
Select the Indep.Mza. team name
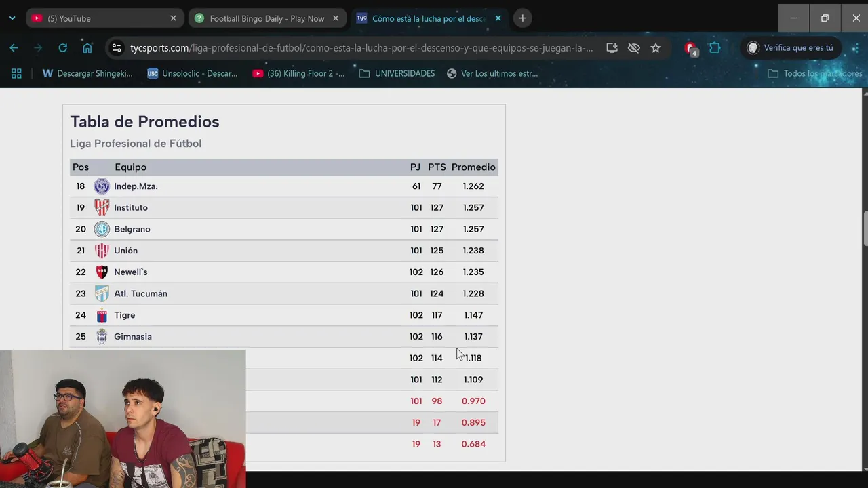coord(136,186)
